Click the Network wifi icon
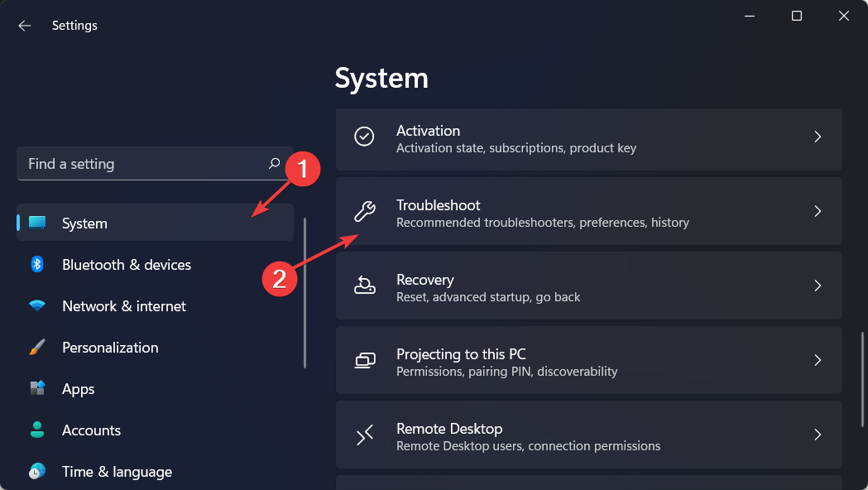This screenshot has width=868, height=490. (37, 306)
